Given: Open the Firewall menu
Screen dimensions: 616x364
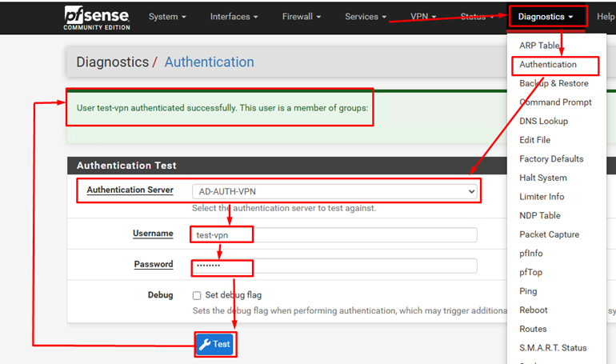Looking at the screenshot, I should coord(302,17).
